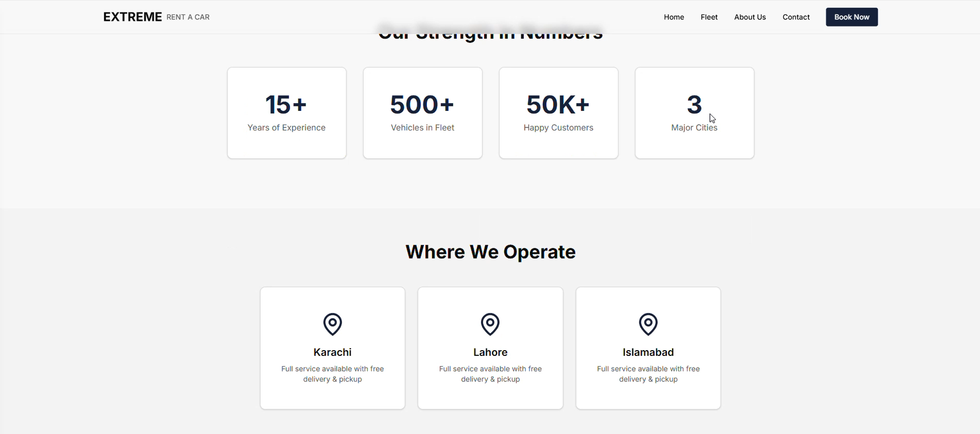The image size is (980, 434).
Task: Click Islamabad card service description text
Action: point(648,374)
